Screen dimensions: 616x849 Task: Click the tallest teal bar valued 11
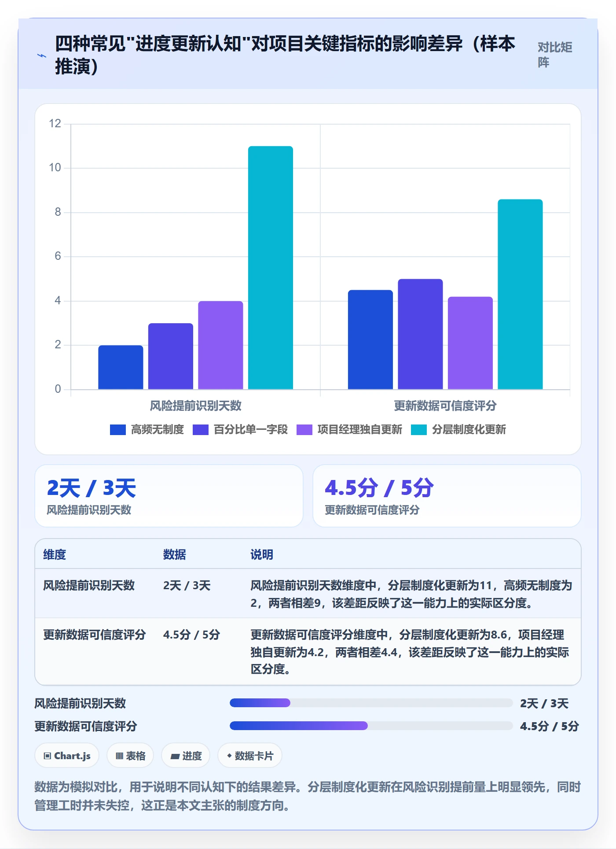point(271,268)
